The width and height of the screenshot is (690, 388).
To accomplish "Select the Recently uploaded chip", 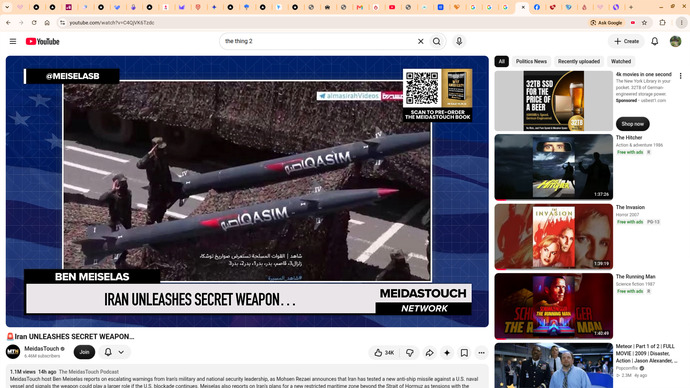I will pos(579,62).
